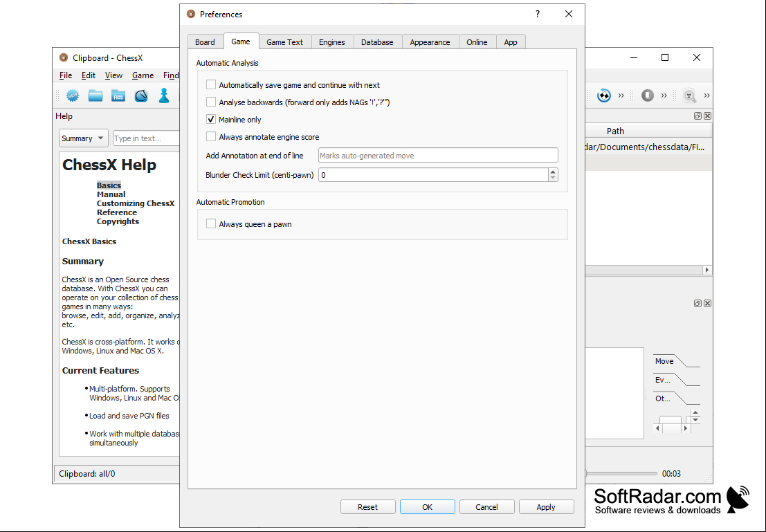Click the blue pawn toolbar icon
766x532 pixels.
tap(164, 95)
